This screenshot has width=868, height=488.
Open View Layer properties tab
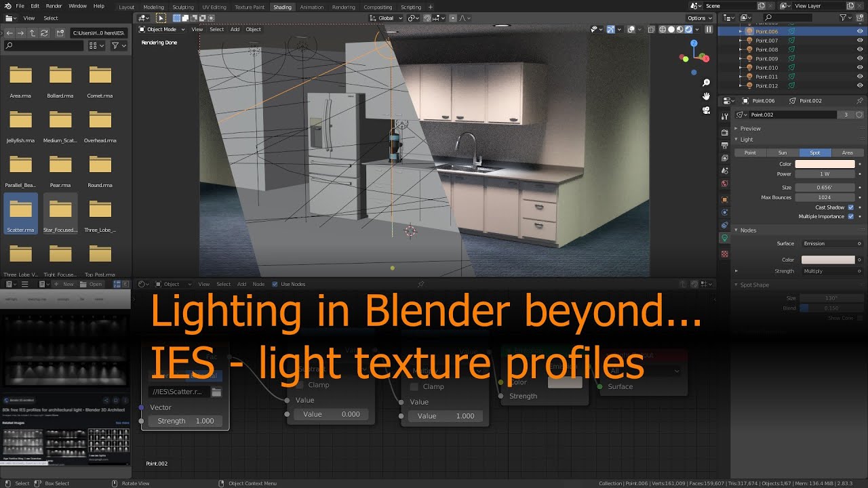724,158
